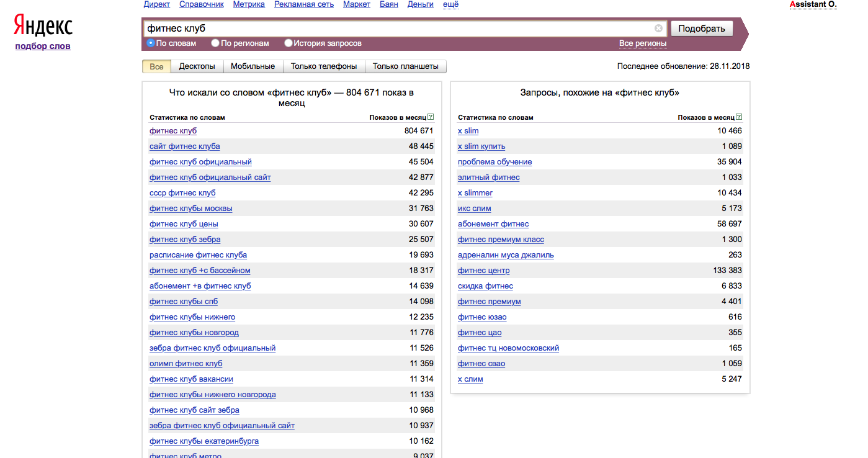Image resolution: width=868 pixels, height=458 pixels.
Task: Open query "фитнес клуб" in left list
Action: click(173, 131)
